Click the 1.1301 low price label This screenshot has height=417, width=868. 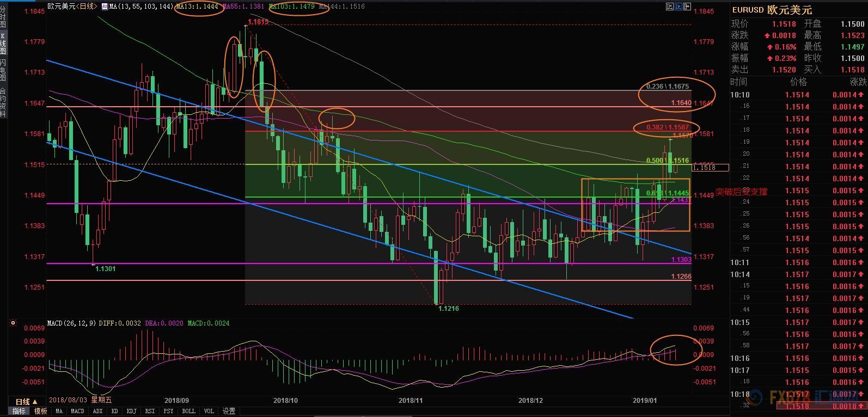coord(106,268)
